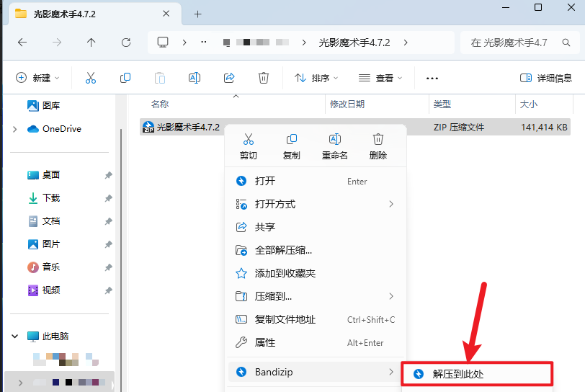Choose 复制文件地址 in the context menu
585x392 pixels.
(x=316, y=319)
